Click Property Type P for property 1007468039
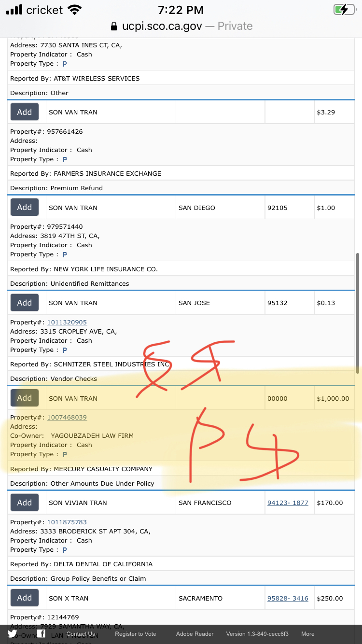The width and height of the screenshot is (362, 644). tap(65, 454)
